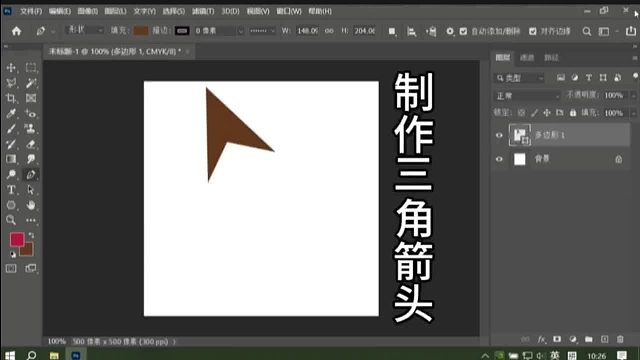Select the Move tool
640x360 pixels.
11,68
